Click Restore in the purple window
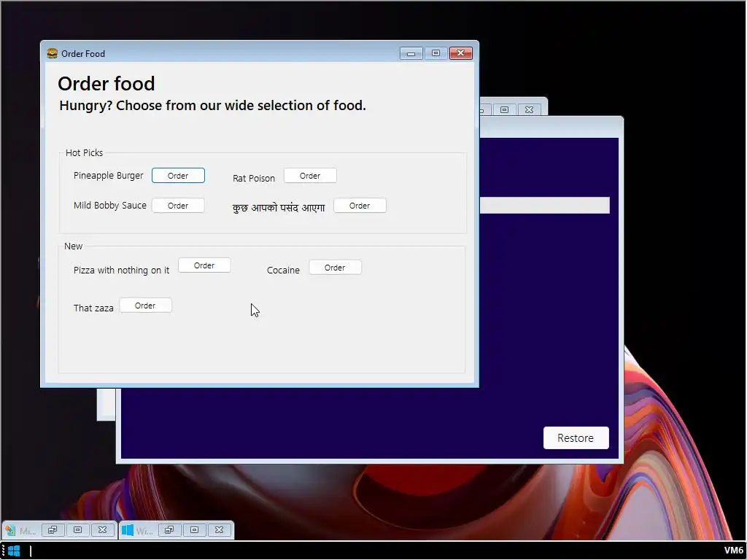This screenshot has height=560, width=747. (x=576, y=437)
